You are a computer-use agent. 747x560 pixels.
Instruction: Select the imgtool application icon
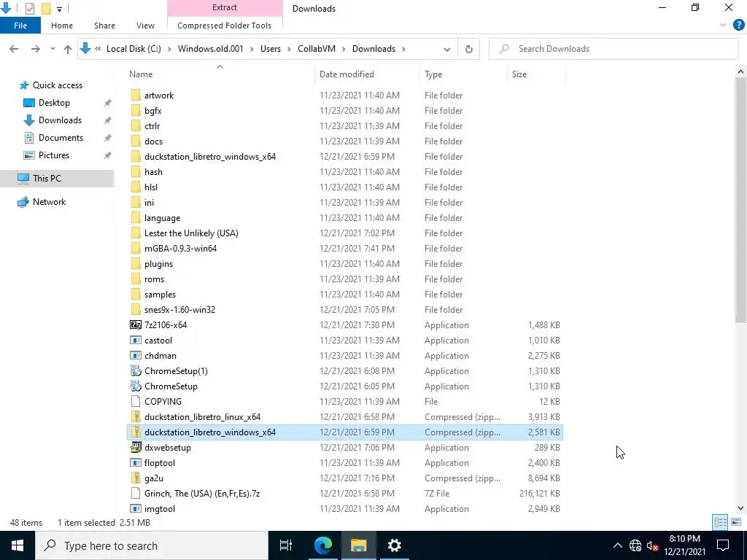click(x=136, y=508)
